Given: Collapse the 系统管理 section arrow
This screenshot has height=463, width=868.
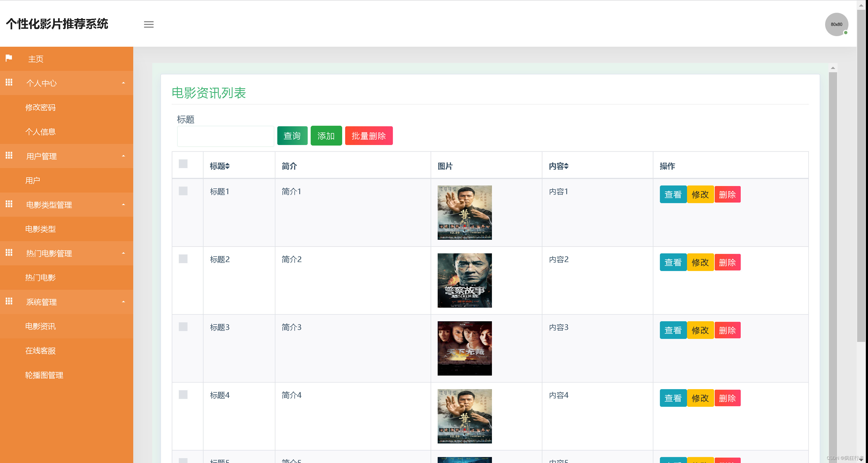Looking at the screenshot, I should [x=123, y=302].
